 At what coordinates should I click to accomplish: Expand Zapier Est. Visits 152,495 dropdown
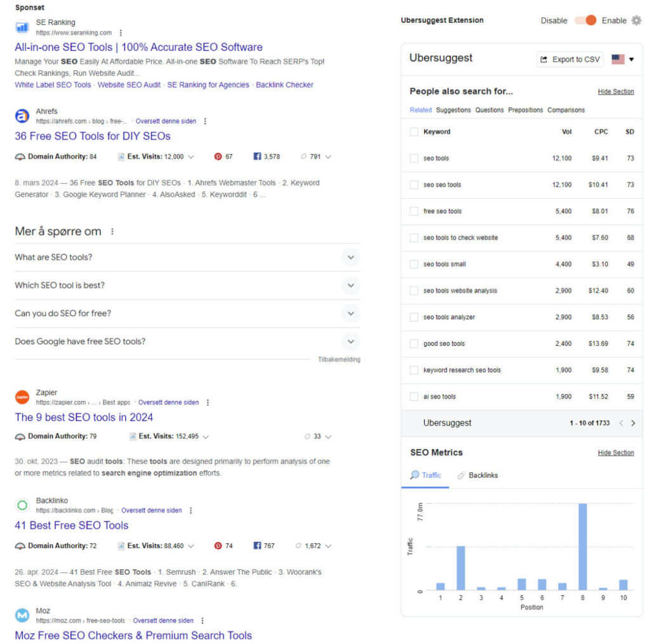coord(206,437)
